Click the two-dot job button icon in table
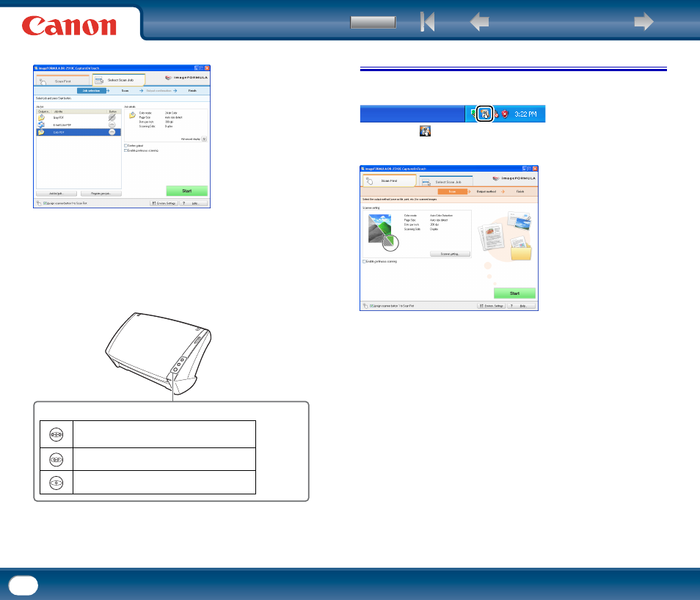 coord(56,459)
